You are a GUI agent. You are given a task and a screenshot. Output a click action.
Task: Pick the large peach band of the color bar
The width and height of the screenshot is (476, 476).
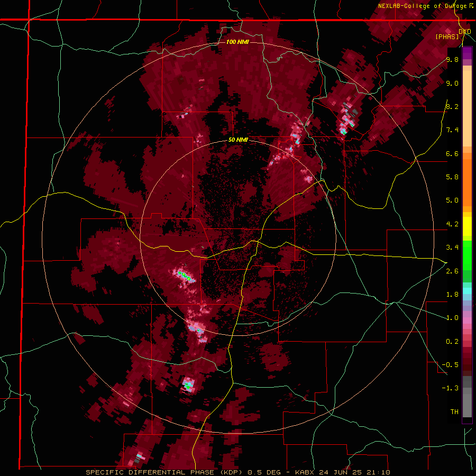coord(467,108)
